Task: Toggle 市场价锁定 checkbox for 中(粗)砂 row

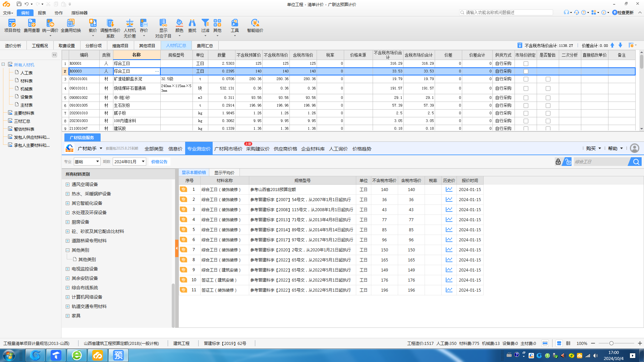Action: pos(526,98)
